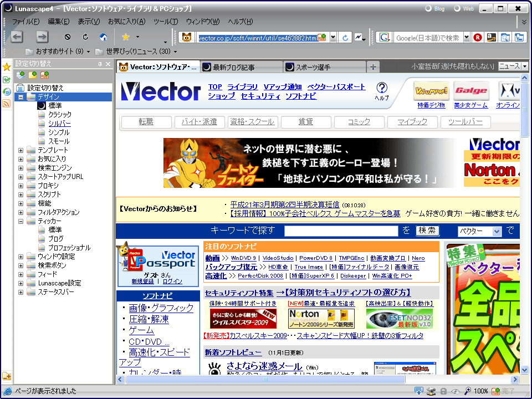Open the 転職 category button

point(146,122)
